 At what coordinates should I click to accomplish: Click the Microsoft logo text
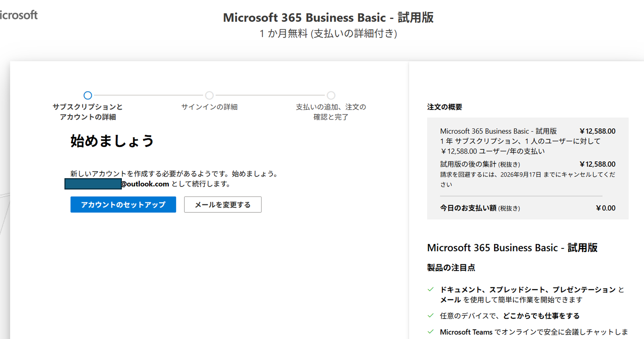point(19,15)
